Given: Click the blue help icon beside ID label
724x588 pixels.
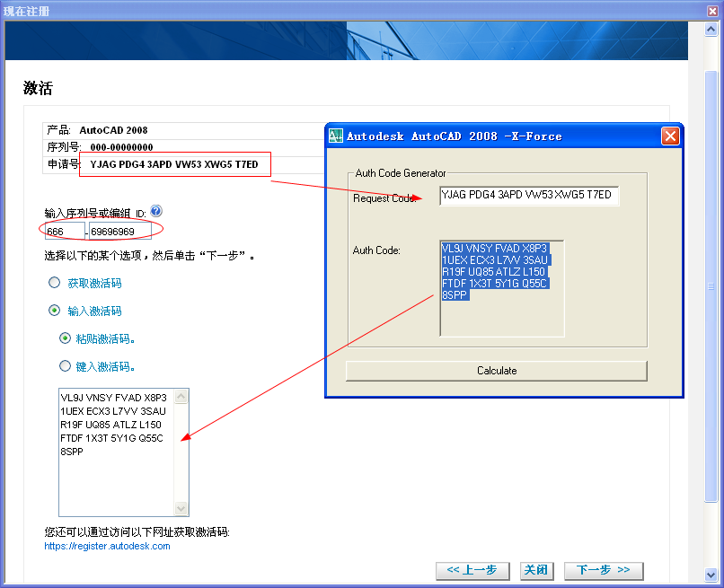Looking at the screenshot, I should pos(156,211).
